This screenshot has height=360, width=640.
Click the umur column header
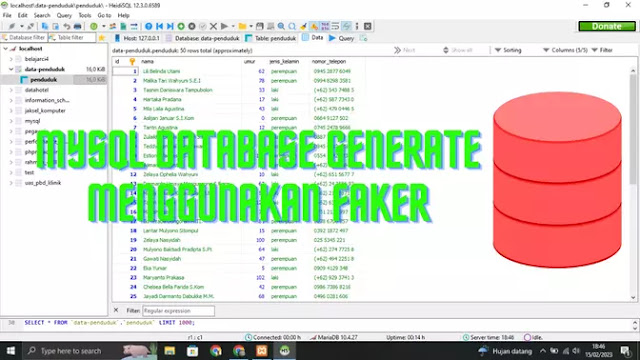pos(254,61)
